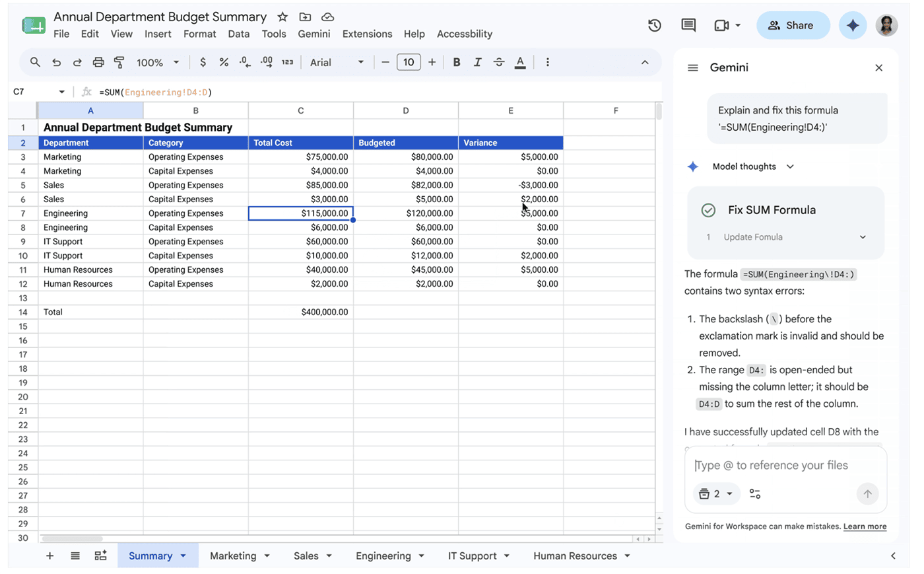
Task: Click the formula bar text
Action: point(156,92)
